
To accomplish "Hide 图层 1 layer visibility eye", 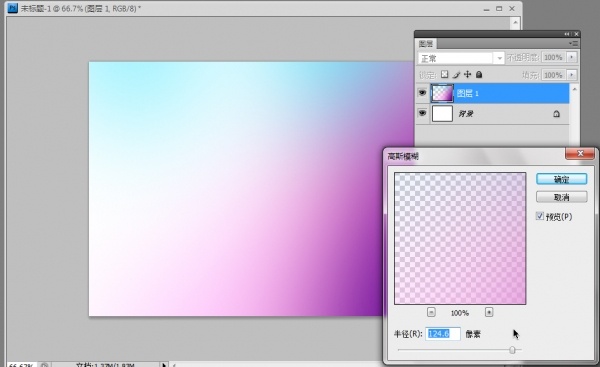I will [422, 93].
